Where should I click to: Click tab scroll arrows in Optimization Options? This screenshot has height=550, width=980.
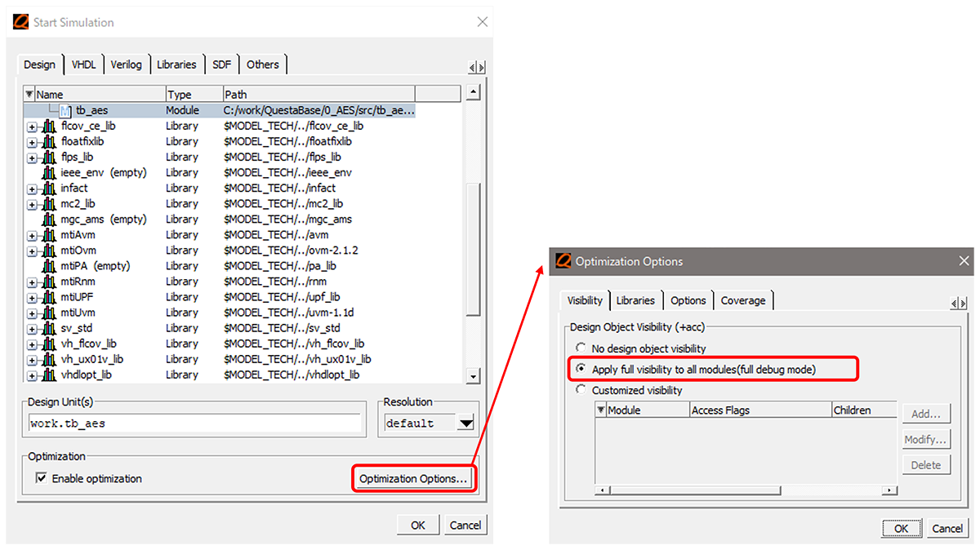tap(959, 304)
